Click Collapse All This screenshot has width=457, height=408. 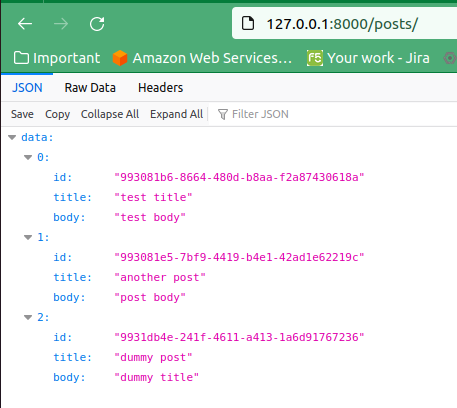[110, 114]
